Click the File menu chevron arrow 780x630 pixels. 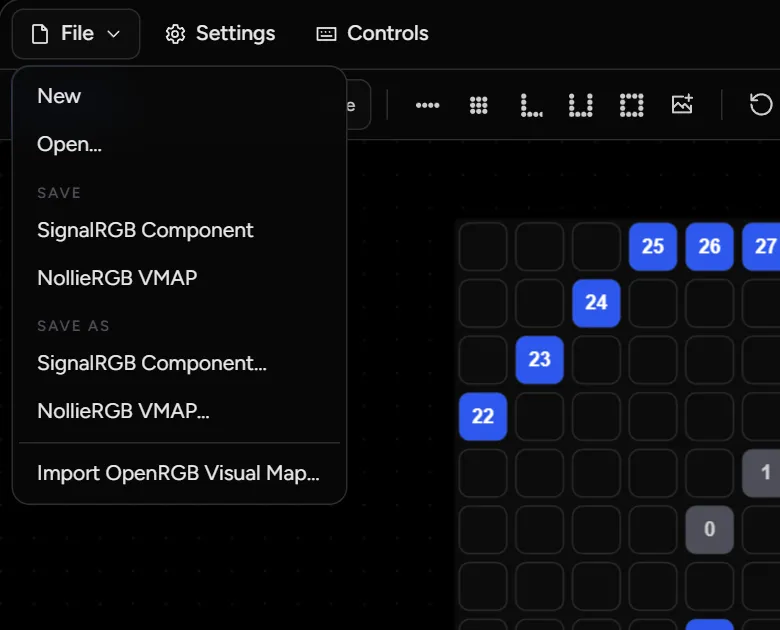[x=114, y=34]
